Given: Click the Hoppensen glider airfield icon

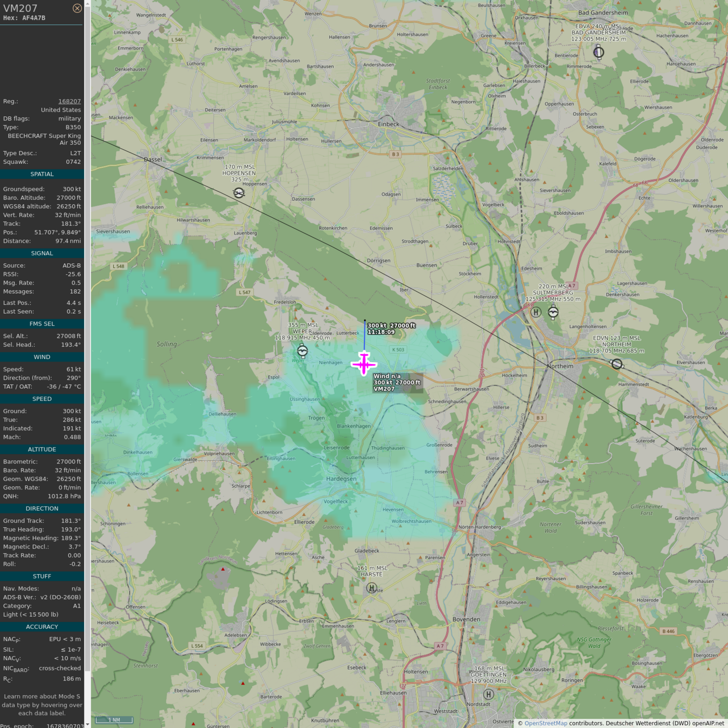Looking at the screenshot, I should coord(239,193).
